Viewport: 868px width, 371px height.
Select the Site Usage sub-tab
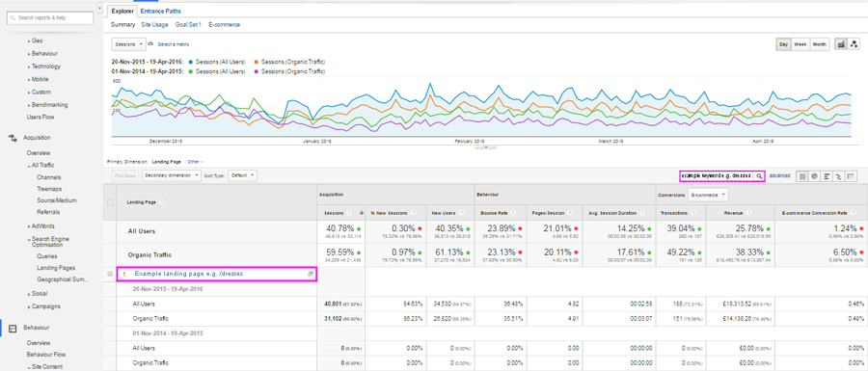155,25
